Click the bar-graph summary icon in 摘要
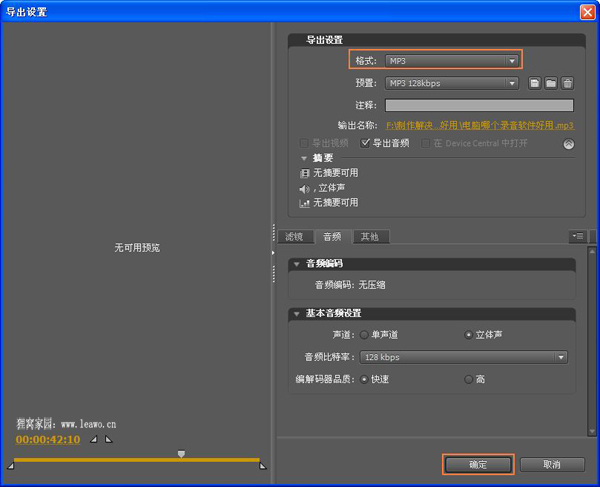Screen dimensions: 600x487 (304, 204)
